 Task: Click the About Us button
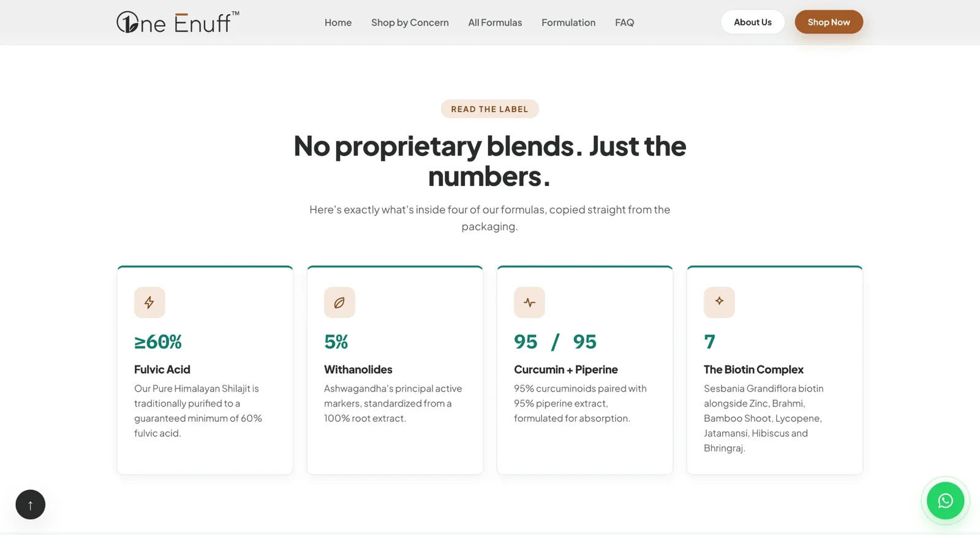753,22
